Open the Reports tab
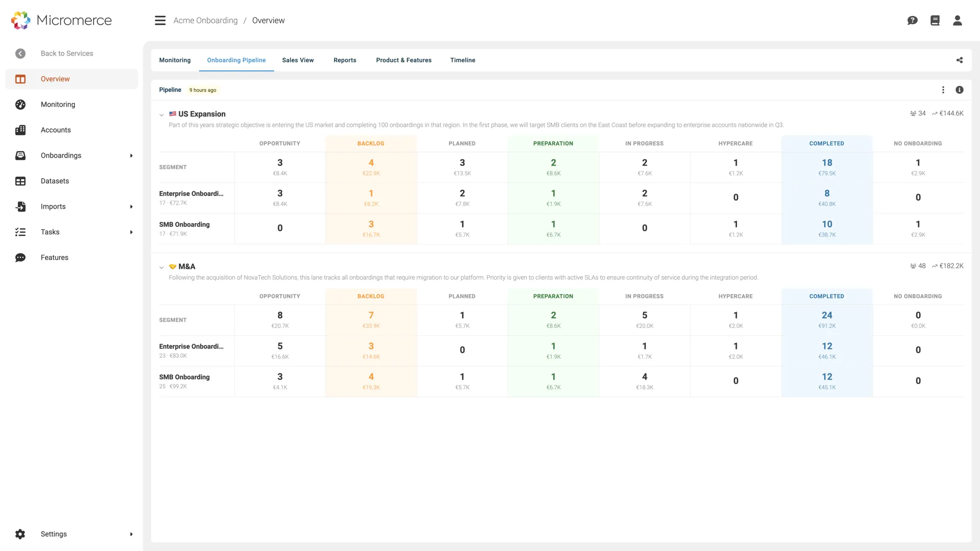 tap(345, 60)
